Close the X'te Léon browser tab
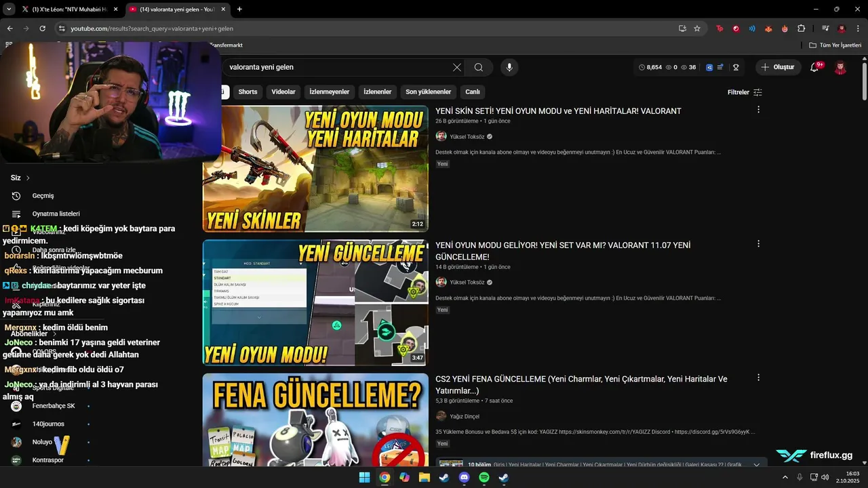The image size is (868, 488). 115,9
